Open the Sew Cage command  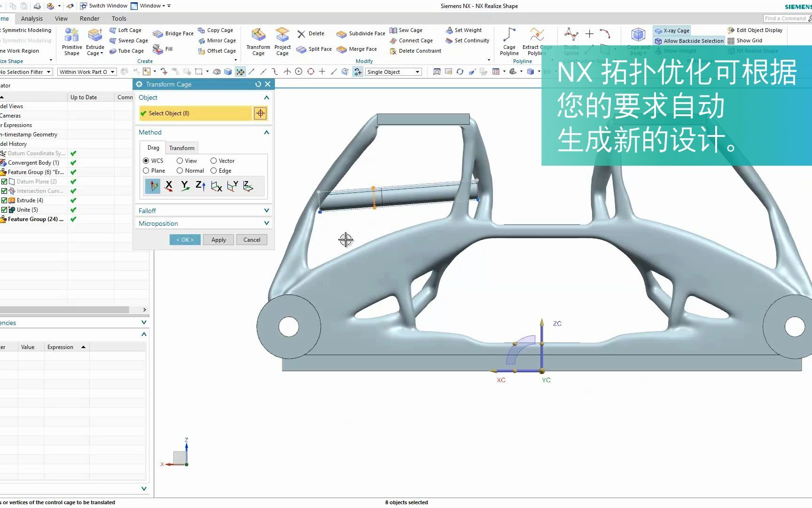406,30
